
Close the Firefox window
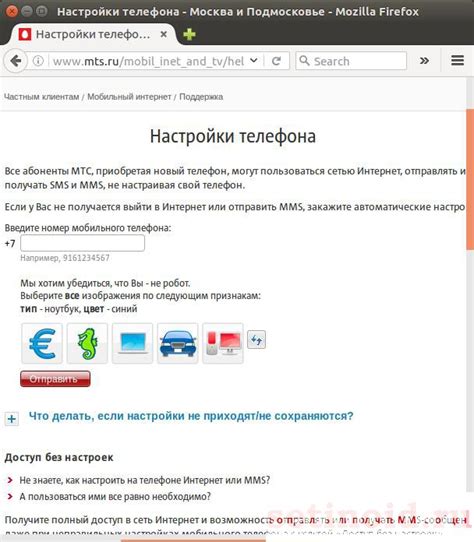[x=12, y=11]
